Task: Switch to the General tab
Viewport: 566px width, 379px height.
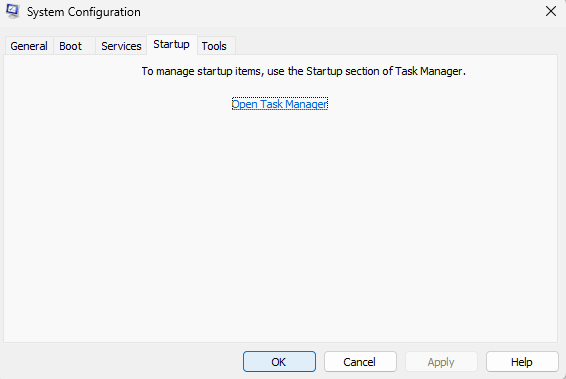Action: (29, 46)
